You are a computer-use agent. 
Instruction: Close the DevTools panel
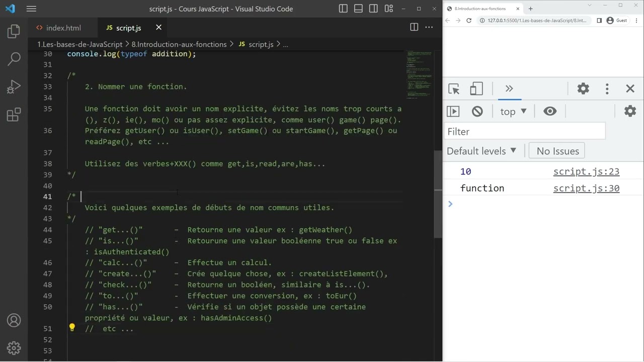(630, 89)
